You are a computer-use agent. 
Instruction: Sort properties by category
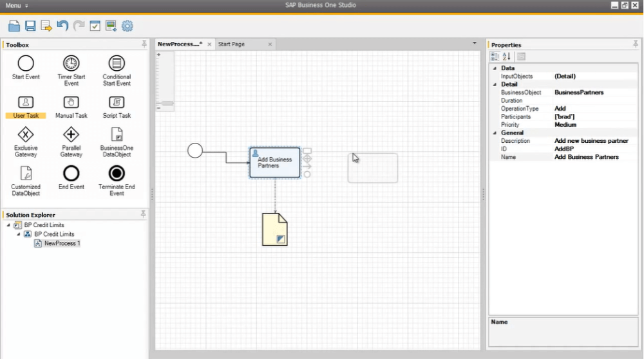(495, 57)
